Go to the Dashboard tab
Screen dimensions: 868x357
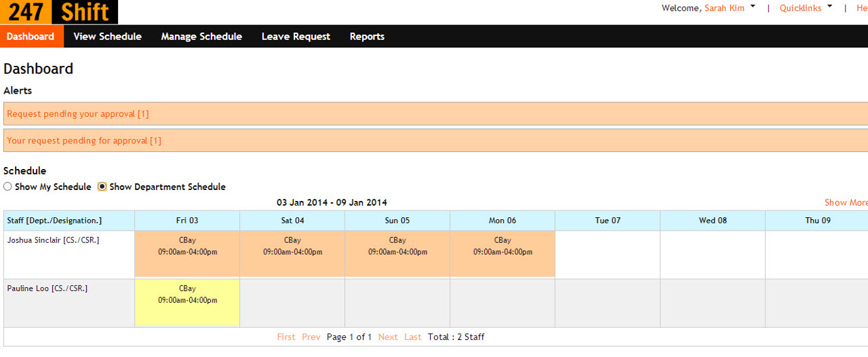tap(31, 37)
